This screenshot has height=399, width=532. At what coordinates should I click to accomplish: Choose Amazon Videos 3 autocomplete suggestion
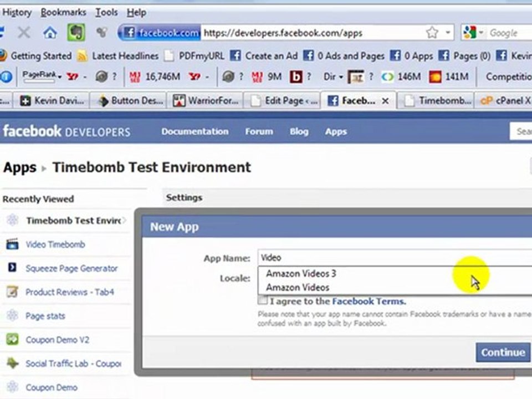point(395,273)
